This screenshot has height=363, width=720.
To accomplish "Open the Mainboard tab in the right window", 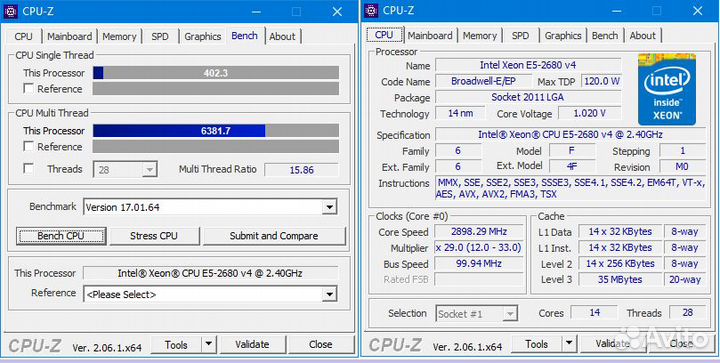I will click(x=430, y=35).
